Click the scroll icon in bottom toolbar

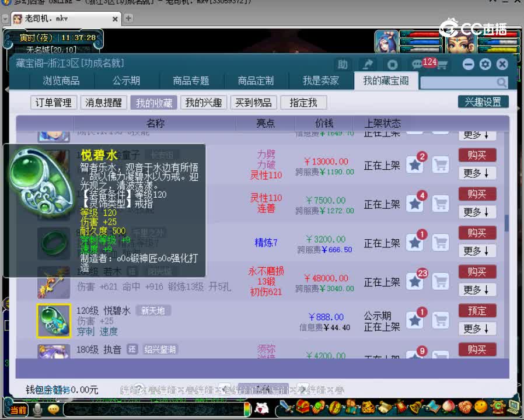385,407
